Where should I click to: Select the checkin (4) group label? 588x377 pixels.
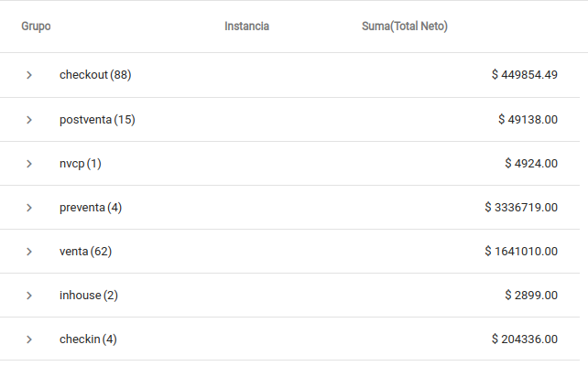(x=88, y=339)
